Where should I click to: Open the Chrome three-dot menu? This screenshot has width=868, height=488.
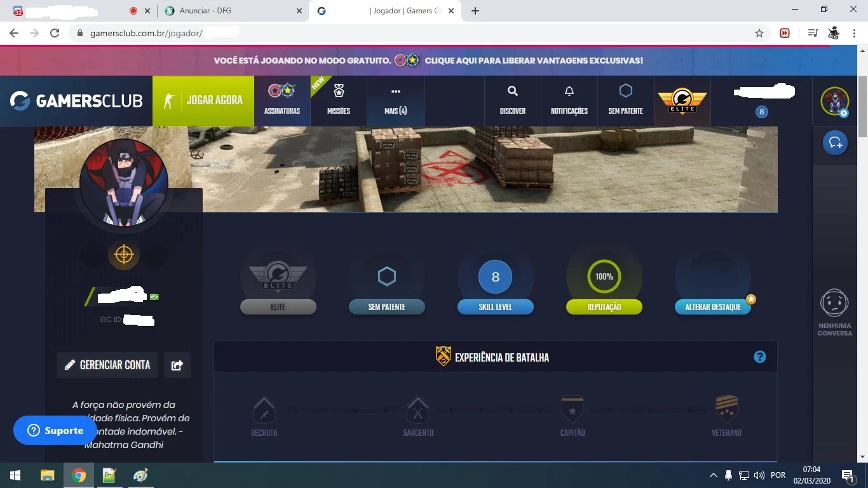coord(854,33)
